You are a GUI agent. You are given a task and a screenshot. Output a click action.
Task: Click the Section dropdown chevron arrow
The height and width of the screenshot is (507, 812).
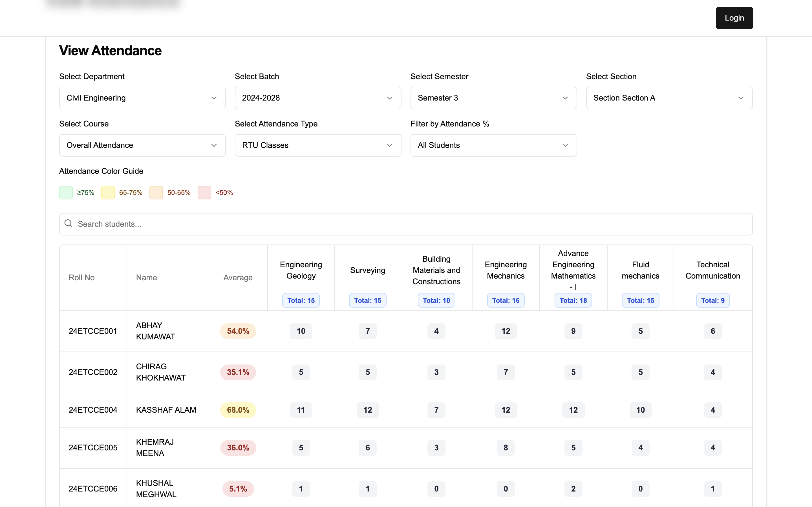click(x=741, y=98)
